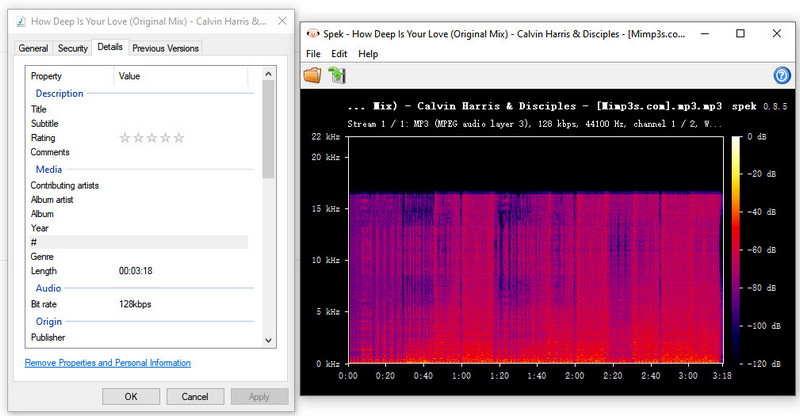Set rating to third star
The image size is (800, 416).
coord(152,138)
